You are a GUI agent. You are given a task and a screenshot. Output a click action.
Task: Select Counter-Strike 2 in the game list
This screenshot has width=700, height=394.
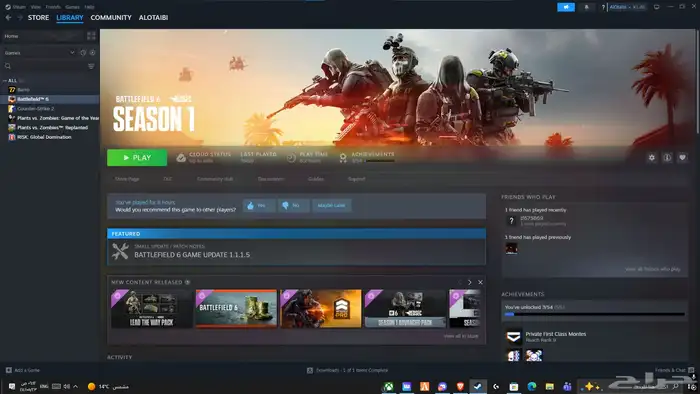pyautogui.click(x=50, y=108)
